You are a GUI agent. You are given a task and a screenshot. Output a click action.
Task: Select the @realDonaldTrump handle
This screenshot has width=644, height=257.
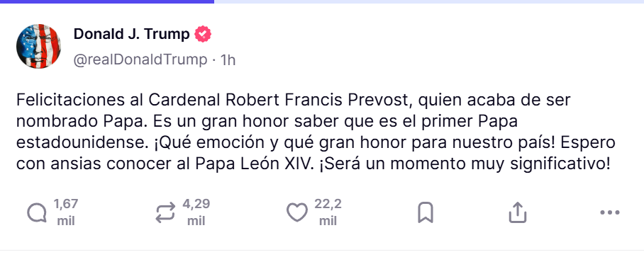(140, 60)
